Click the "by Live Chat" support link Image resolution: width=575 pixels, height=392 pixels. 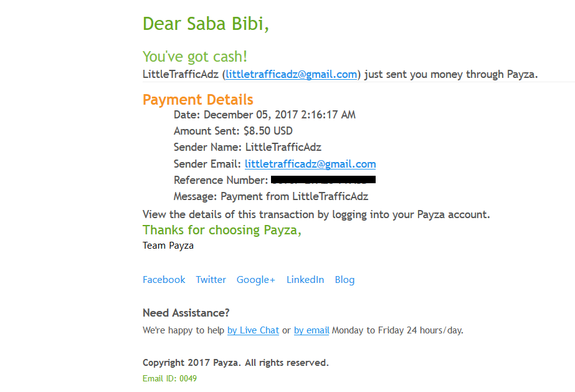(253, 330)
